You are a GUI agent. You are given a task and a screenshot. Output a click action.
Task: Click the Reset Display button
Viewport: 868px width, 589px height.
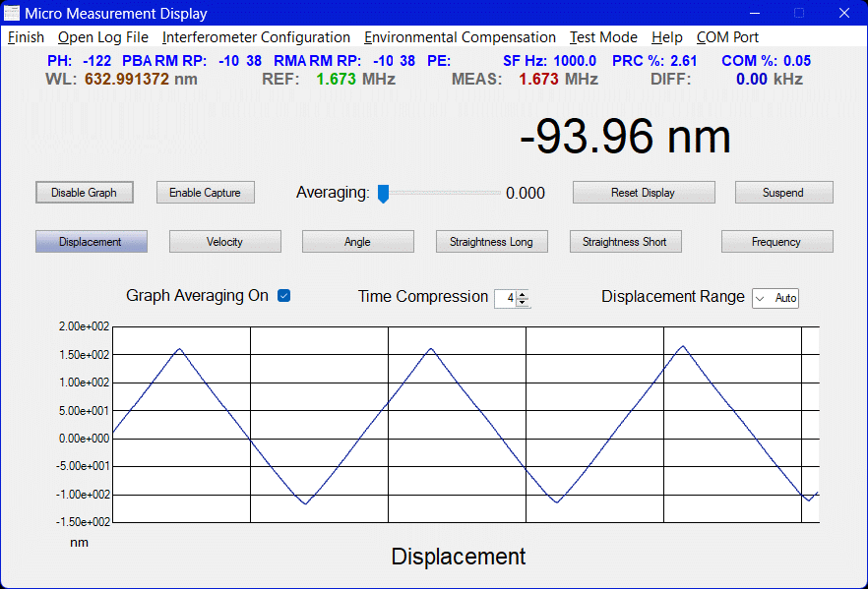(643, 193)
